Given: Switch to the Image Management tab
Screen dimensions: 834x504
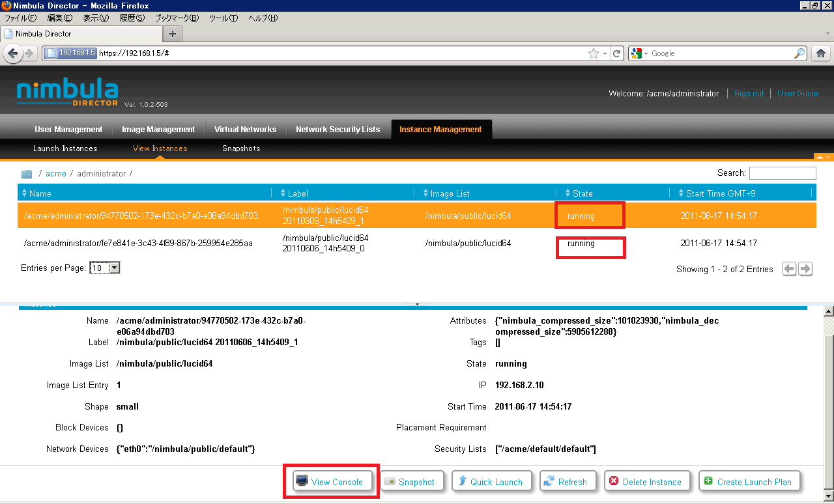Looking at the screenshot, I should [x=158, y=130].
